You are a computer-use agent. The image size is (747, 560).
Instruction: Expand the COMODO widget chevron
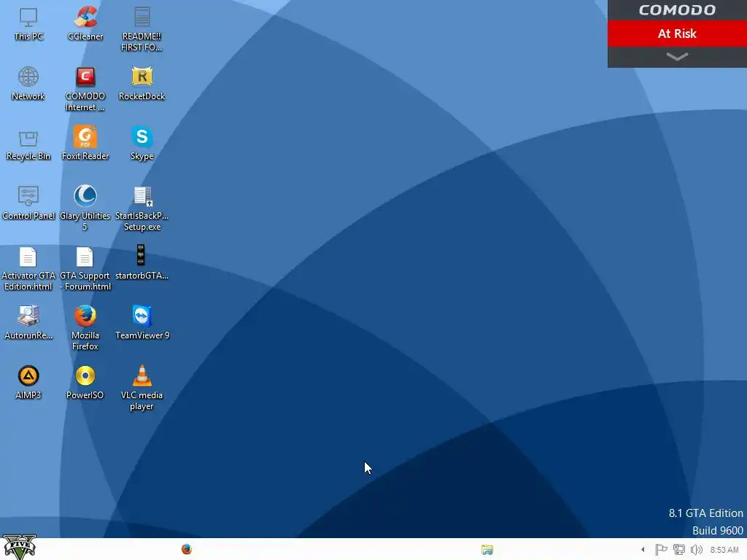tap(677, 57)
